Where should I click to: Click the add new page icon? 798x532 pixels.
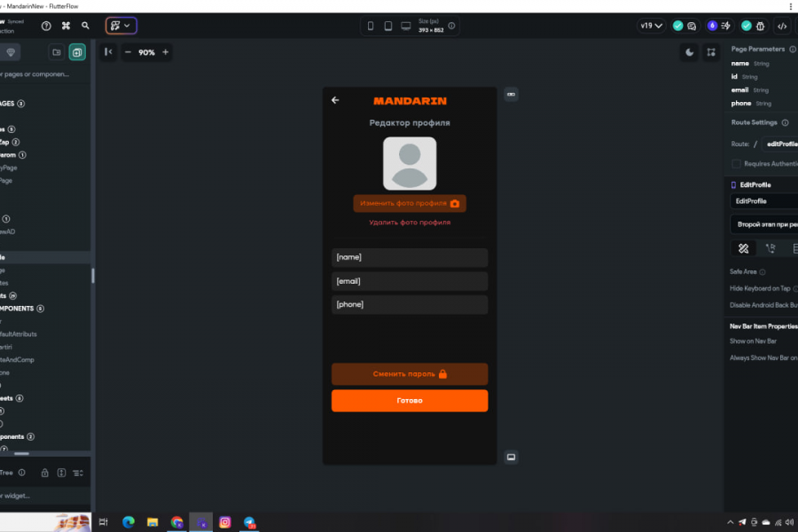pyautogui.click(x=77, y=52)
